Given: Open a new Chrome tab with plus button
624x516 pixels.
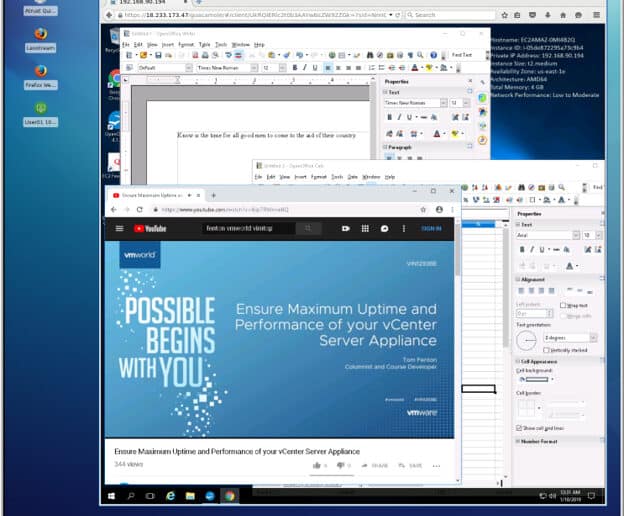Looking at the screenshot, I should [214, 195].
